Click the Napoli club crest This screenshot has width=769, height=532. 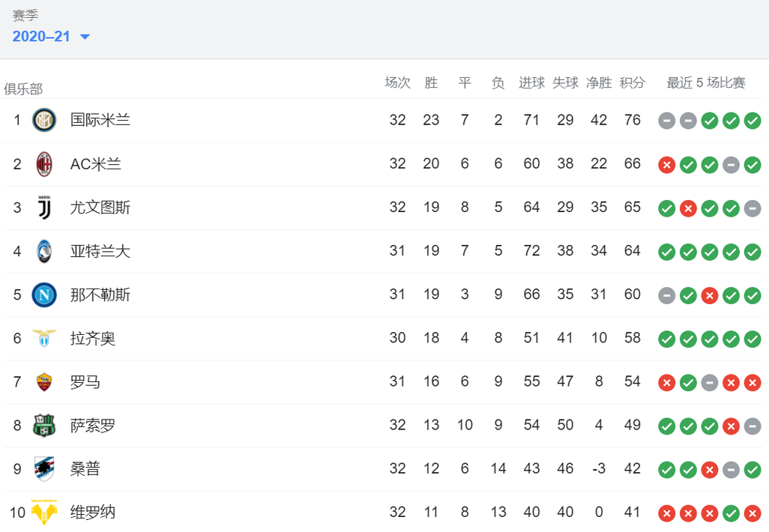point(44,294)
